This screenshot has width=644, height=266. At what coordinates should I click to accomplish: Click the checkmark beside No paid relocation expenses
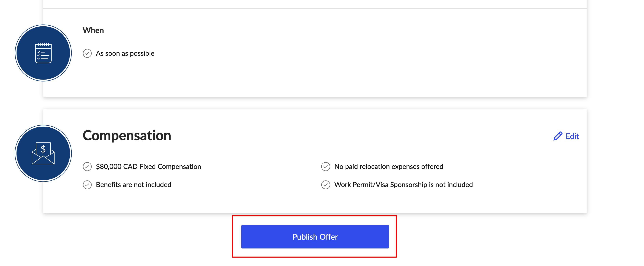coord(326,167)
